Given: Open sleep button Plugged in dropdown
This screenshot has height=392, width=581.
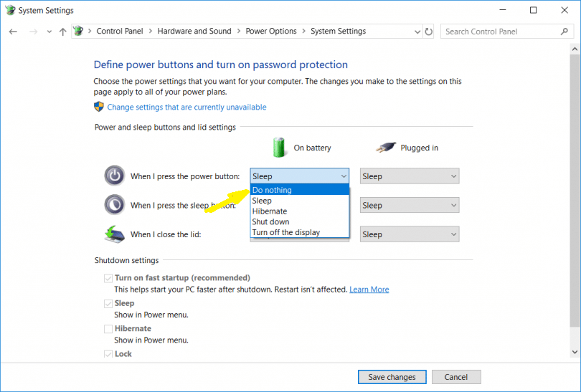Looking at the screenshot, I should tap(410, 205).
